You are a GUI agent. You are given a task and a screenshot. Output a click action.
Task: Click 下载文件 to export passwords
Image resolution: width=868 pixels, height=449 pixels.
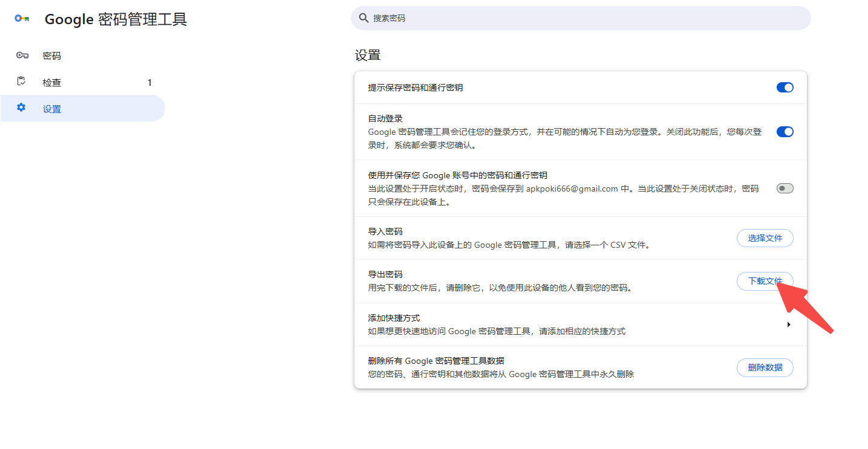(765, 281)
